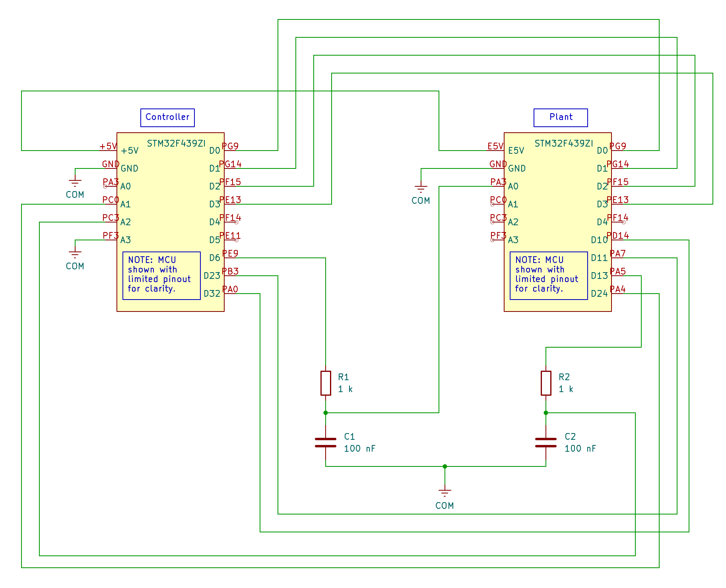
Task: Select the C1 capacitor symbol
Action: tap(326, 443)
